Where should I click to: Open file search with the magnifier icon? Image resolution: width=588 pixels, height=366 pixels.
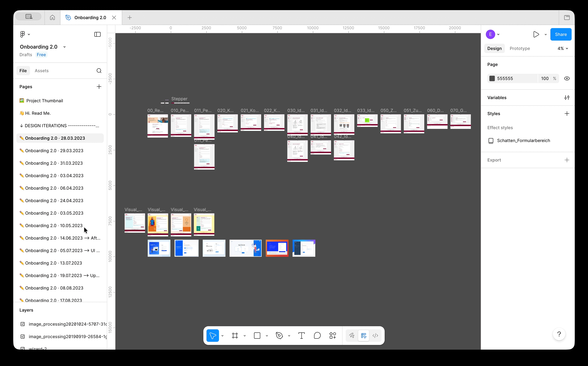[99, 70]
